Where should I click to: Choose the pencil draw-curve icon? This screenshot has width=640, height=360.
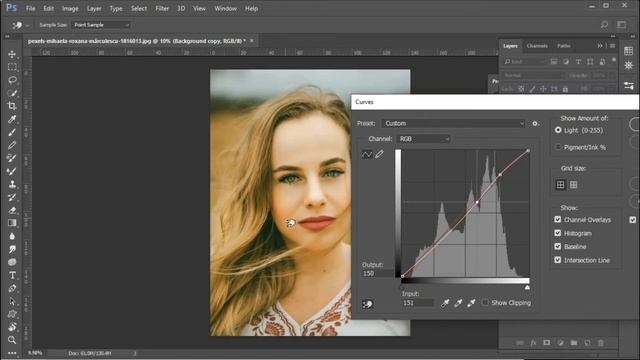[379, 154]
